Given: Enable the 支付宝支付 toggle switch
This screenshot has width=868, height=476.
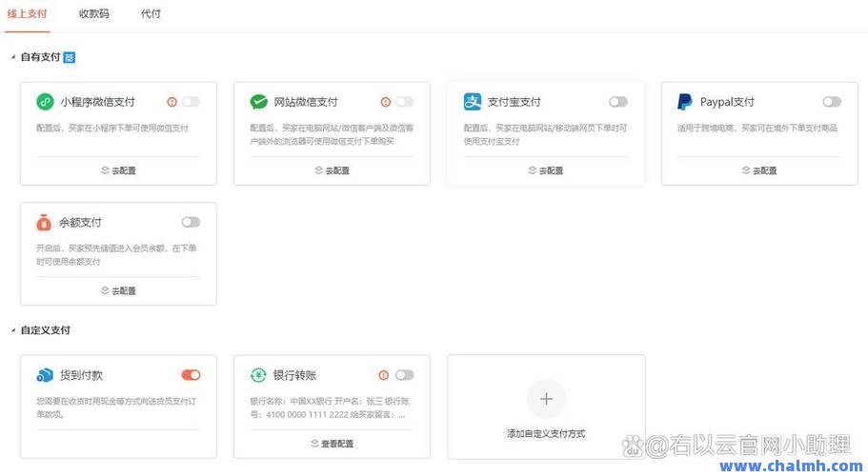Looking at the screenshot, I should pos(618,102).
